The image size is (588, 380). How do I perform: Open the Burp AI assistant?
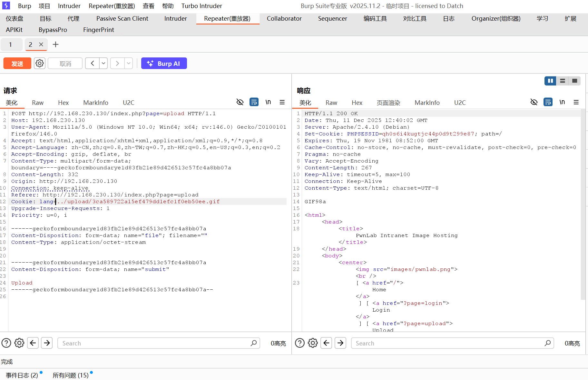pyautogui.click(x=164, y=63)
